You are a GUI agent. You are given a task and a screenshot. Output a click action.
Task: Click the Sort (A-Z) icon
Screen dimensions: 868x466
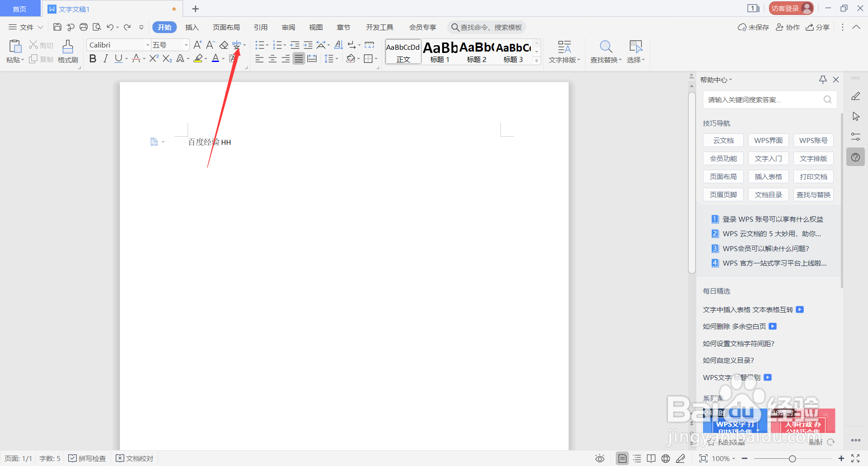(x=339, y=45)
